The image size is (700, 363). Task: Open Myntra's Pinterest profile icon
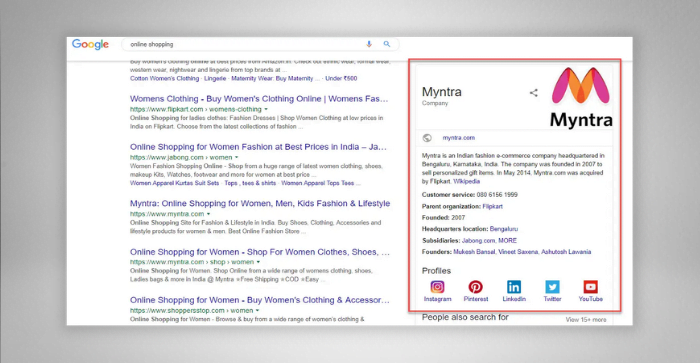(475, 287)
